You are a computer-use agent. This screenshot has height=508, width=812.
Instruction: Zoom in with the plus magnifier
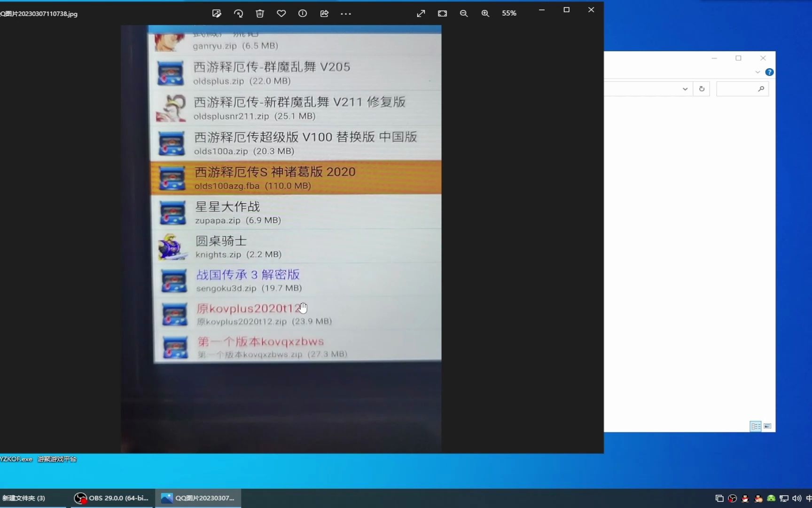pos(485,14)
